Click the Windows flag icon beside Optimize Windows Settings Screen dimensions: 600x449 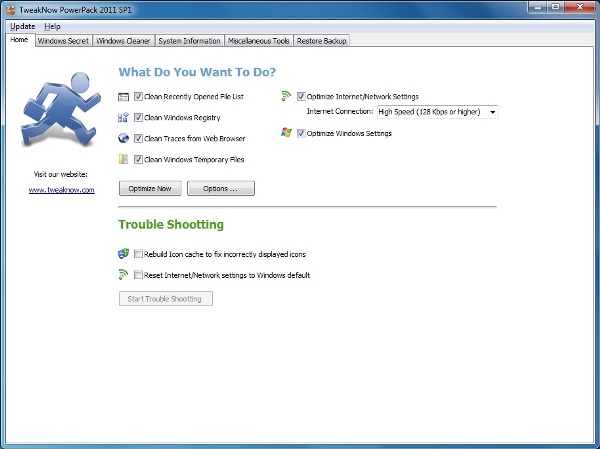(286, 133)
